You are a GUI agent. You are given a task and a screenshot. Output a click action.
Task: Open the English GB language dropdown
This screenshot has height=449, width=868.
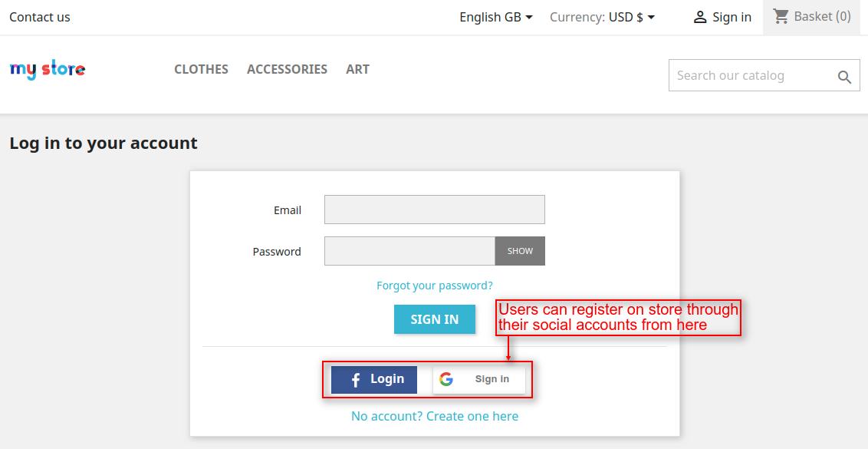pos(496,17)
